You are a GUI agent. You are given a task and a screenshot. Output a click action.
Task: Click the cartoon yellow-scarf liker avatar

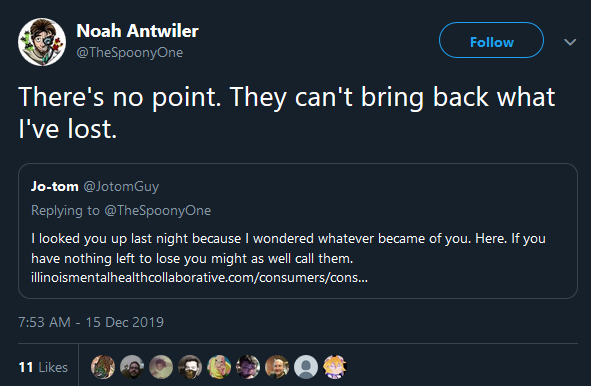point(219,367)
